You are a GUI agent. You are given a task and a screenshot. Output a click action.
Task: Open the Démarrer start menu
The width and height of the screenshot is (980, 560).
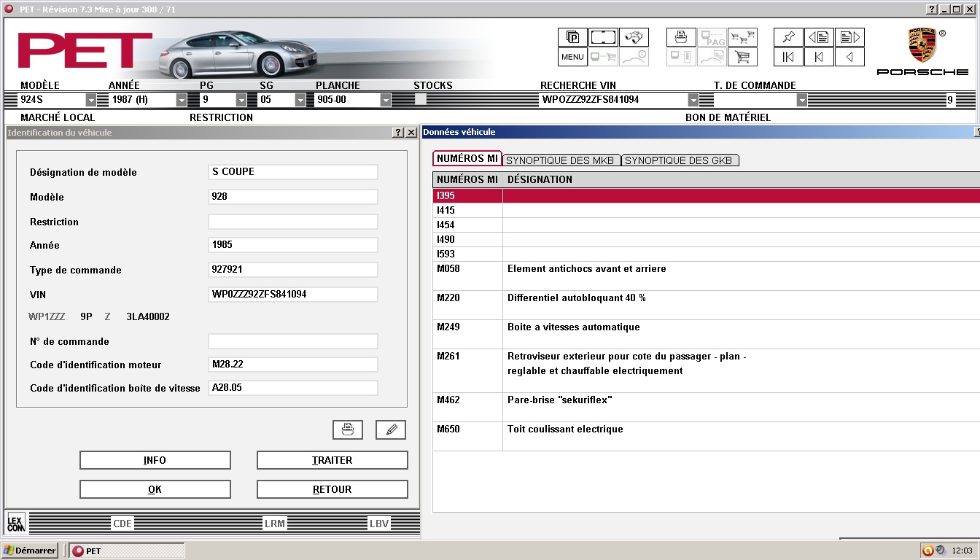pos(30,551)
